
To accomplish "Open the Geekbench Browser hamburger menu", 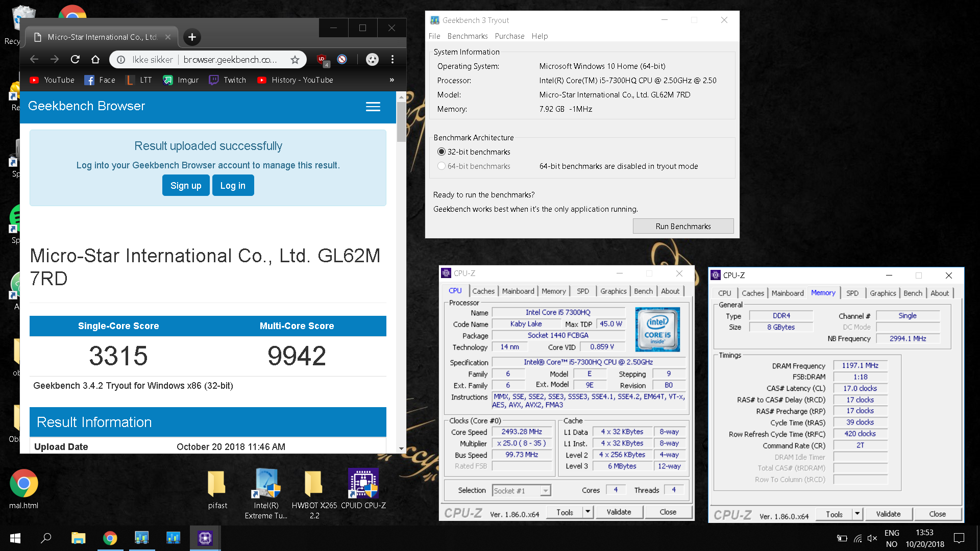I will click(373, 107).
